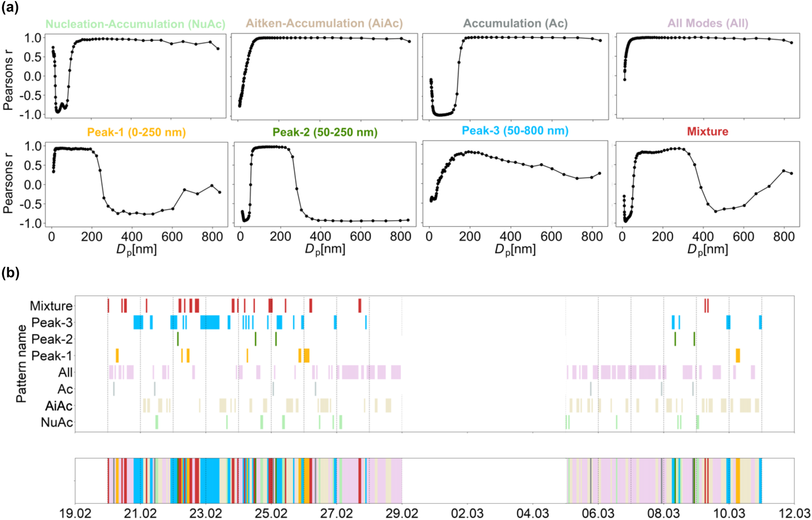
Task: Click the Nucleation-Accumulation (NuAc) panel title
Action: pyautogui.click(x=135, y=24)
